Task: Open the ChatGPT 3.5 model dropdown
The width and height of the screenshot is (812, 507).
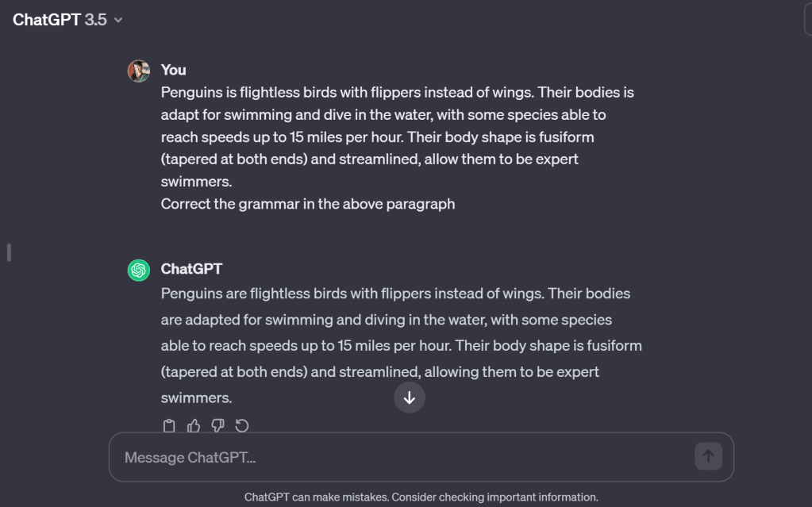Action: click(x=68, y=20)
